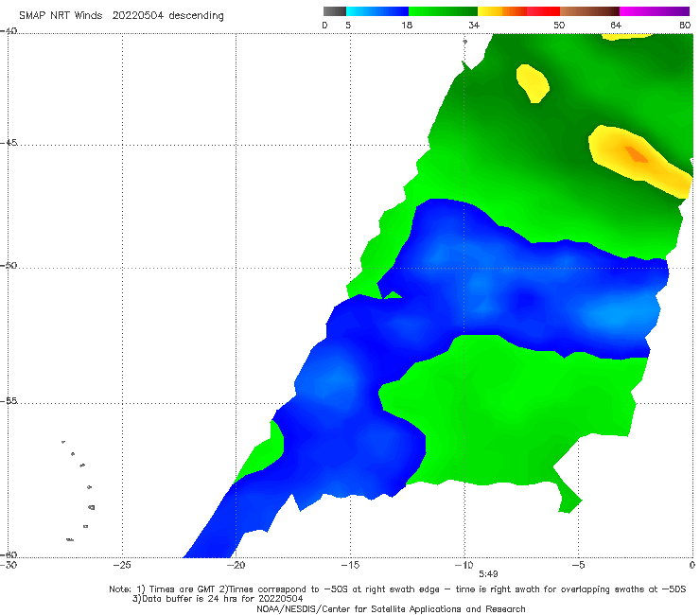Viewport: 700px width, 615px height.
Task: Click the orange peak wind region on the map
Action: (636, 154)
